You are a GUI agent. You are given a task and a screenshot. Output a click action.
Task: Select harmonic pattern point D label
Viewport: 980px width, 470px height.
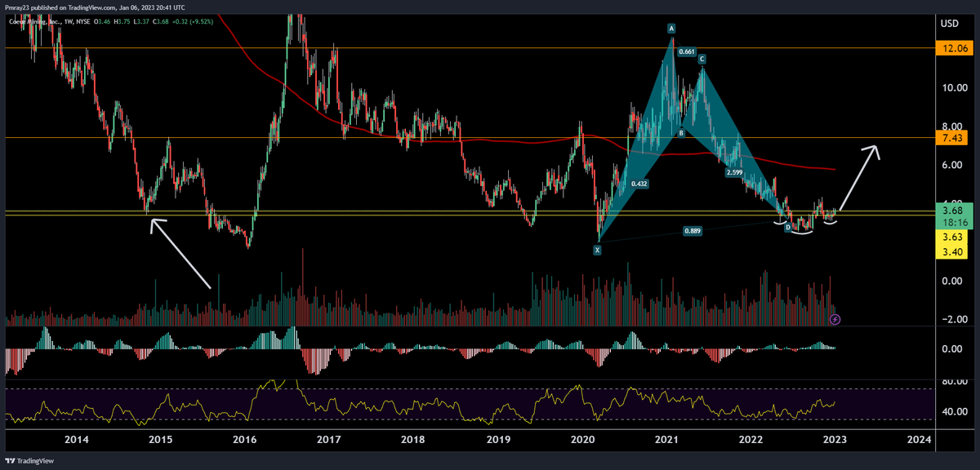coord(787,228)
